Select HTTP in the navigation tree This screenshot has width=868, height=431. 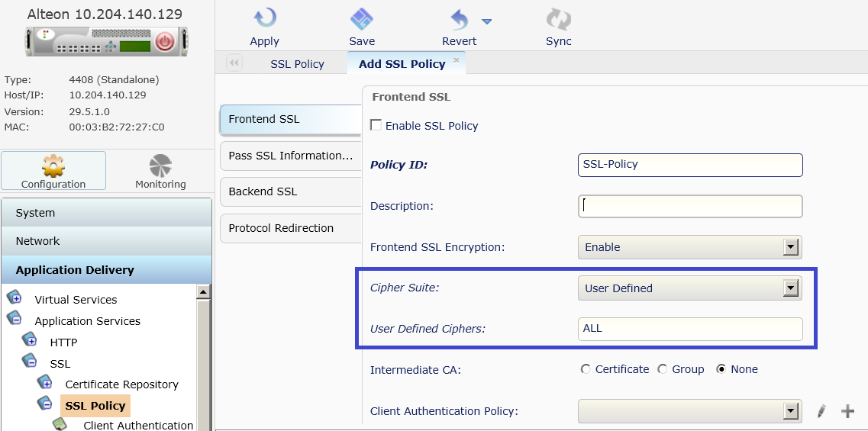63,343
